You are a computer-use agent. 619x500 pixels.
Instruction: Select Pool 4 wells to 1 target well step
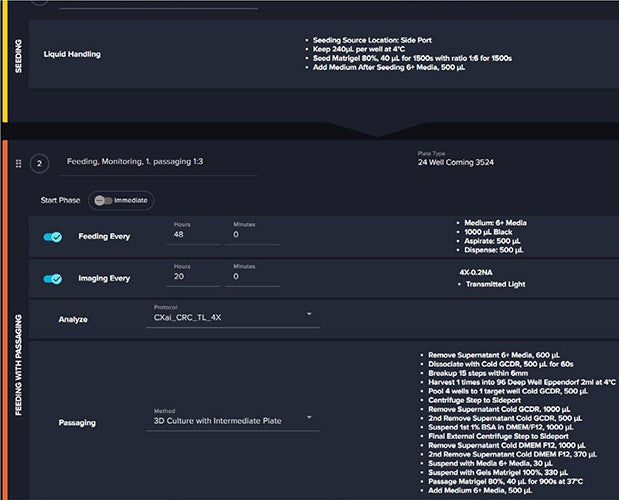tap(508, 391)
